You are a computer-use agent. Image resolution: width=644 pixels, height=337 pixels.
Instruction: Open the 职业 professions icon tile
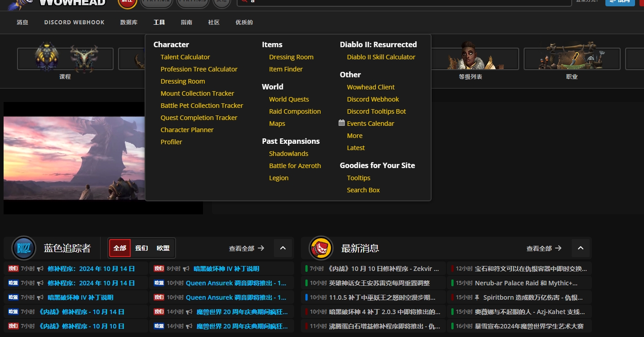click(x=572, y=59)
